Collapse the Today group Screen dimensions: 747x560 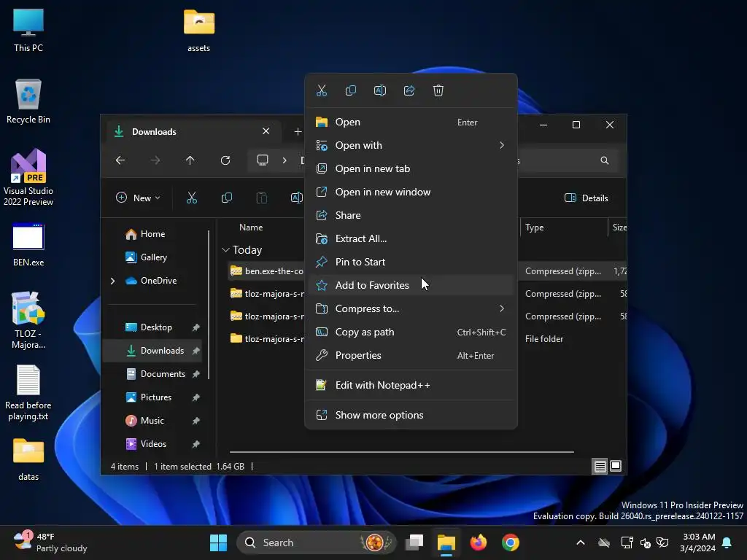tap(226, 250)
